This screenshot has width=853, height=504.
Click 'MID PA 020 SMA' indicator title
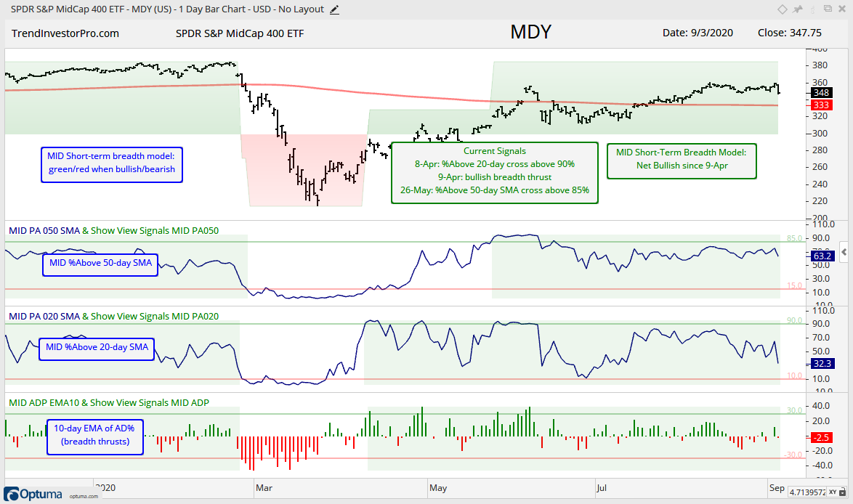(44, 317)
